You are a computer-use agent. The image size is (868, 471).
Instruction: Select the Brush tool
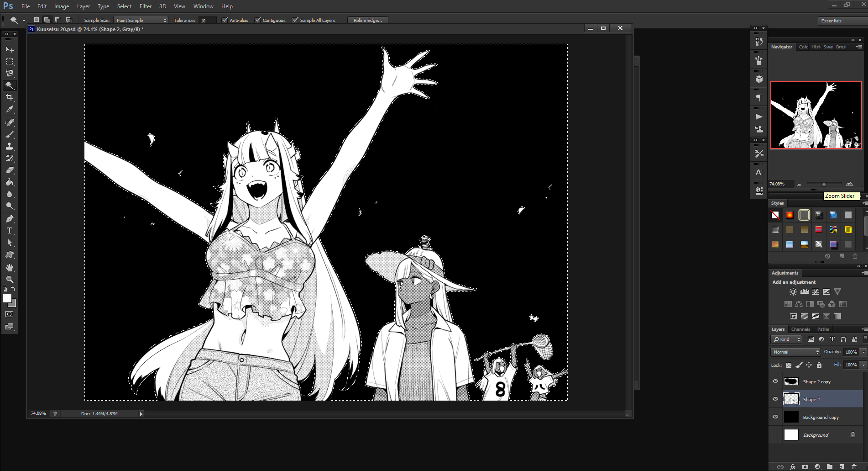10,134
